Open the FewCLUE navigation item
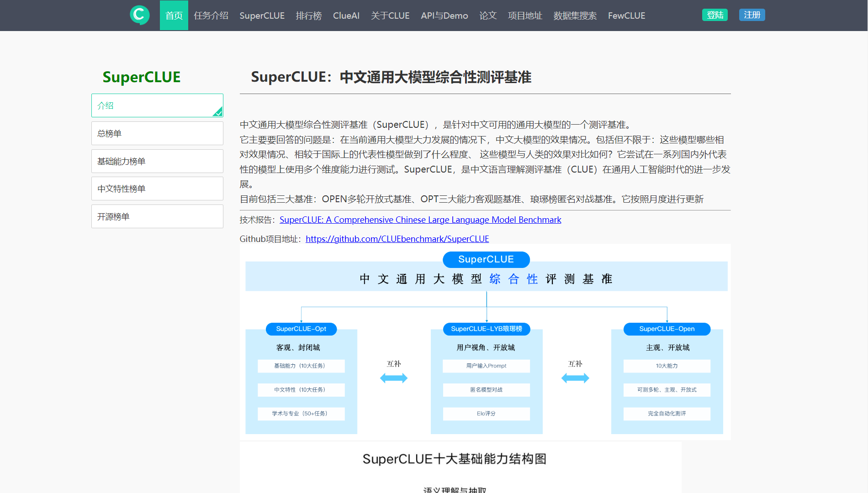Viewport: 868px width, 493px height. coord(627,16)
